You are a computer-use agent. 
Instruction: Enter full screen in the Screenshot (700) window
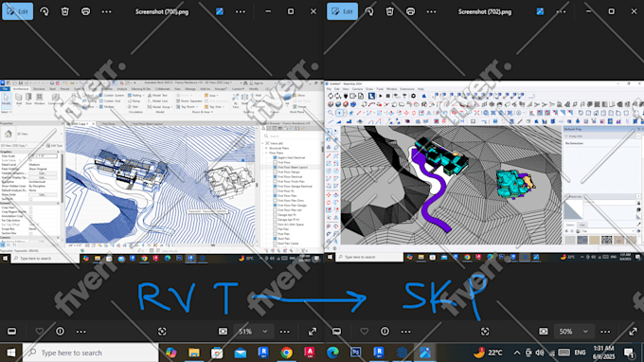click(x=313, y=331)
